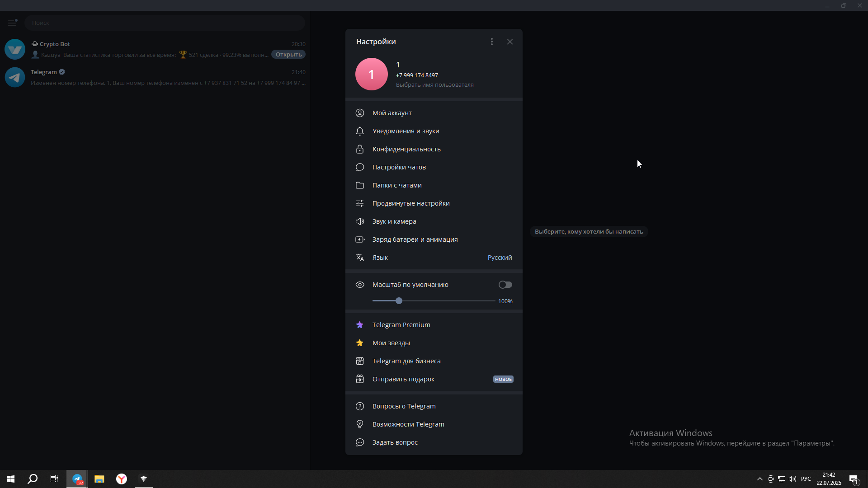Click the shop icon for Telegram для бизнеса

click(x=360, y=361)
